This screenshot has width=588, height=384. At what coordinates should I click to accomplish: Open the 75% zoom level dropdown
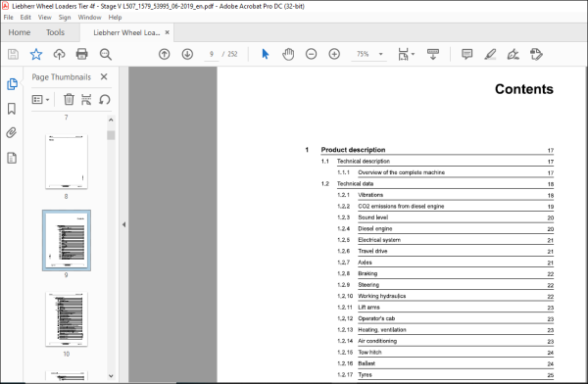pos(380,54)
